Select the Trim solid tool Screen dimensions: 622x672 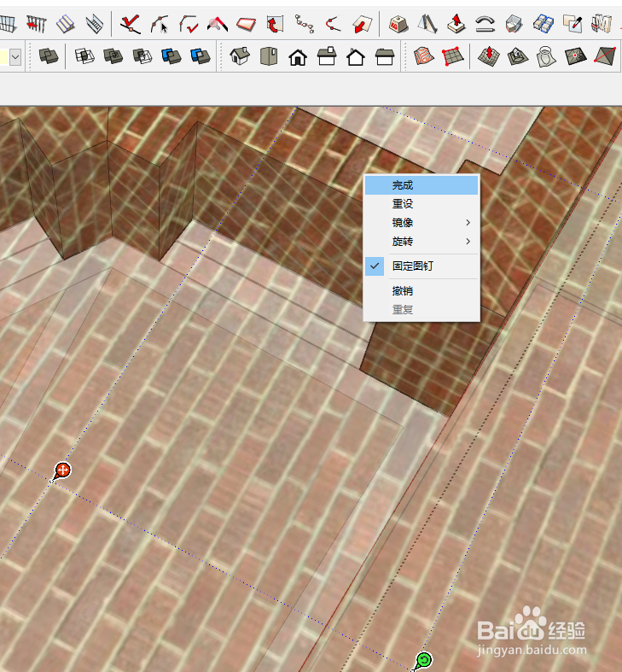coord(171,56)
